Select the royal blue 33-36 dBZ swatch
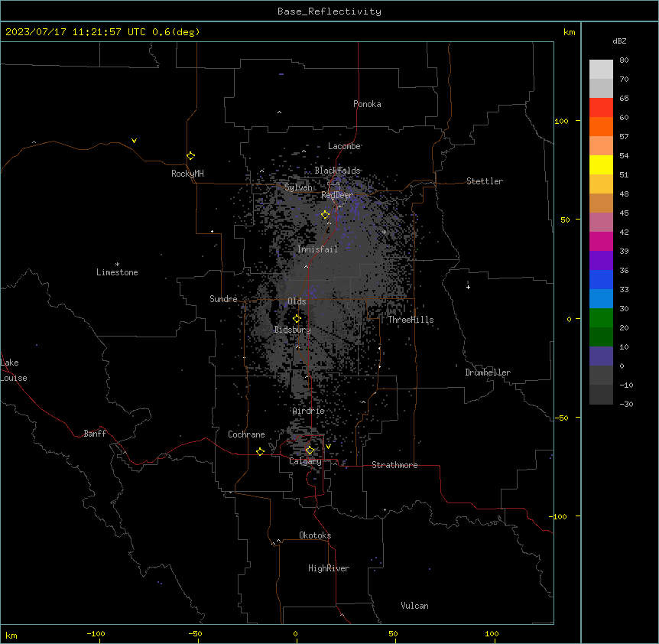659x644 pixels. click(601, 279)
